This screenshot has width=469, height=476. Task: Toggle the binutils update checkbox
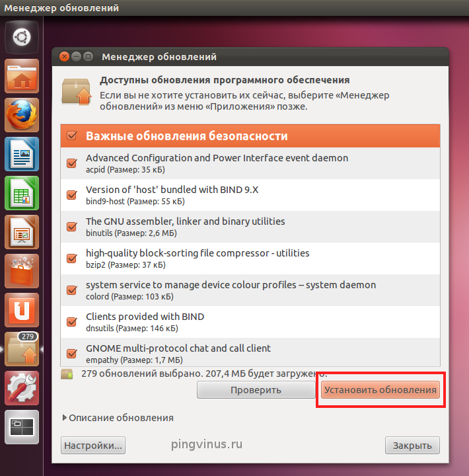coord(72,227)
